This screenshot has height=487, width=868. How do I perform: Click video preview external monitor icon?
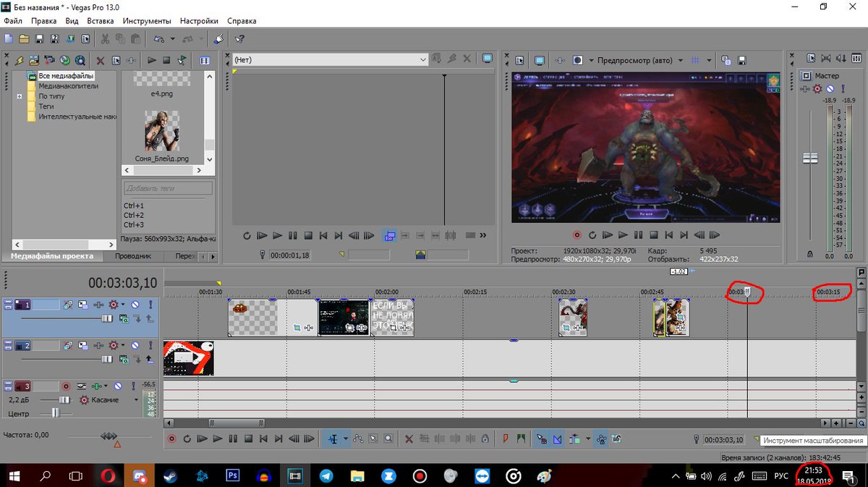click(x=540, y=60)
